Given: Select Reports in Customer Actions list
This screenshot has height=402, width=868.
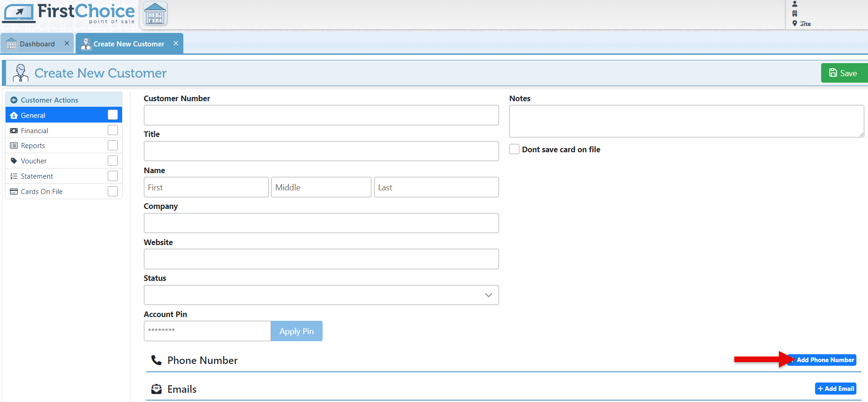Looking at the screenshot, I should tap(33, 145).
